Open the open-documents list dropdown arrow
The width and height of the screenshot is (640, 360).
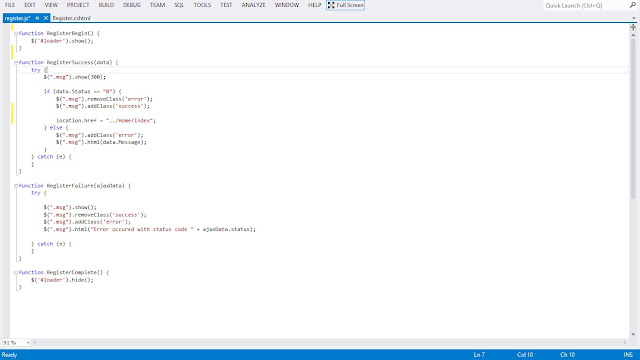coord(633,18)
